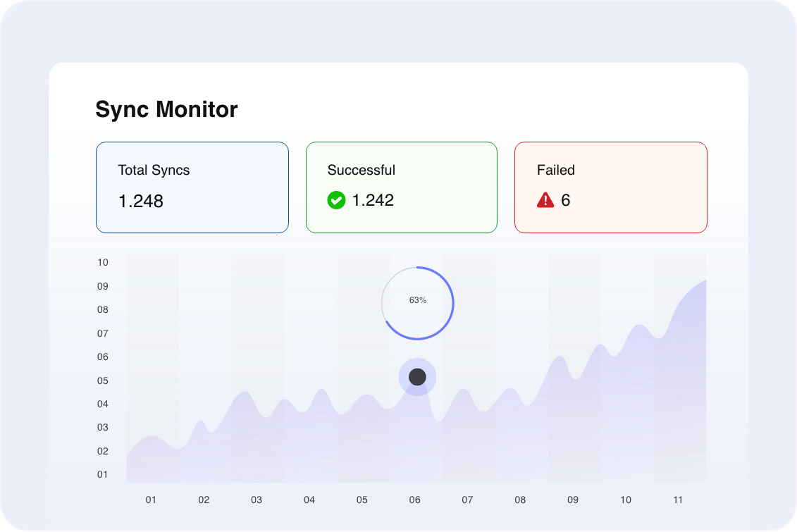Image resolution: width=797 pixels, height=532 pixels.
Task: Select the dark data point marker
Action: (x=417, y=377)
